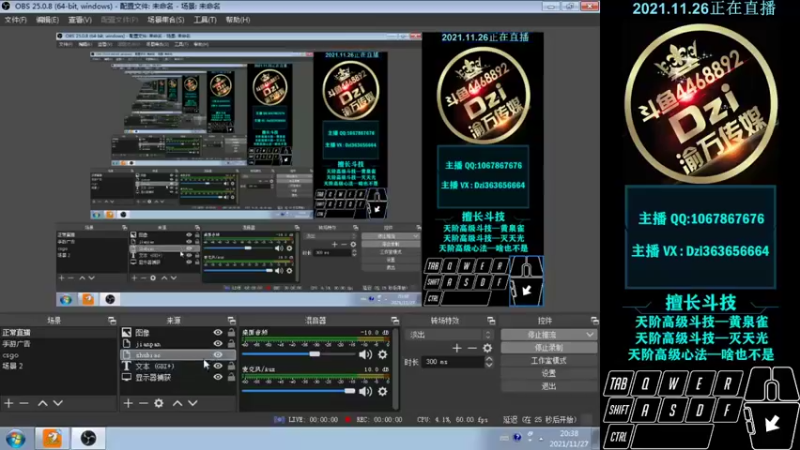Open the 编辑(E) menu
Viewport: 800px width, 450px height.
[x=47, y=20]
